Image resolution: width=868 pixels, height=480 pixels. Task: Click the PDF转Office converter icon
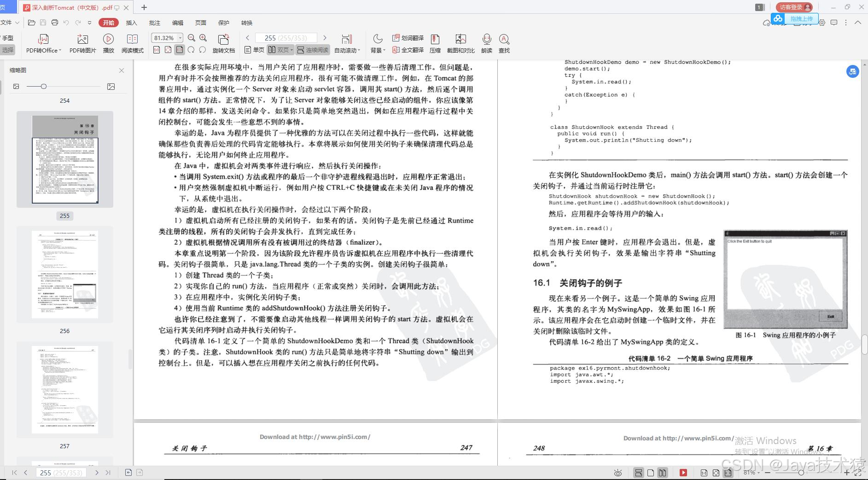point(44,43)
